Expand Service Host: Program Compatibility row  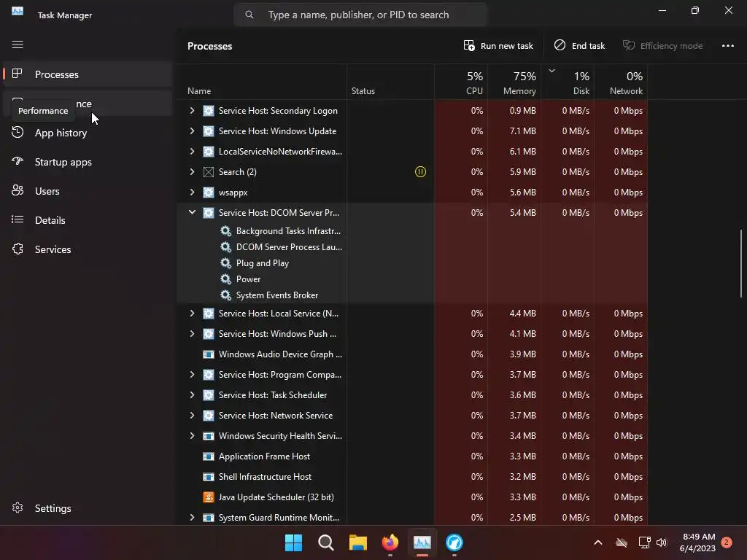(192, 375)
